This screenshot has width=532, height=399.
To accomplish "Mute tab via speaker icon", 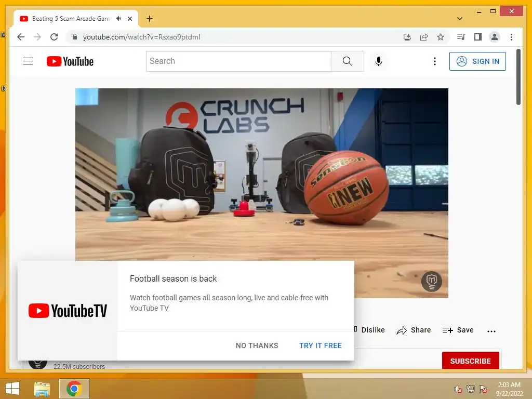I will [118, 19].
